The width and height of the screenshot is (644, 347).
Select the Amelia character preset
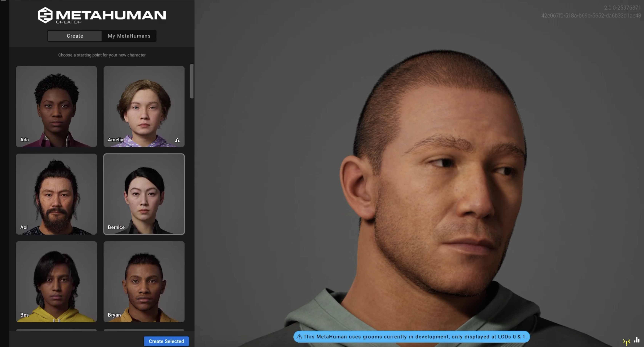pos(144,106)
